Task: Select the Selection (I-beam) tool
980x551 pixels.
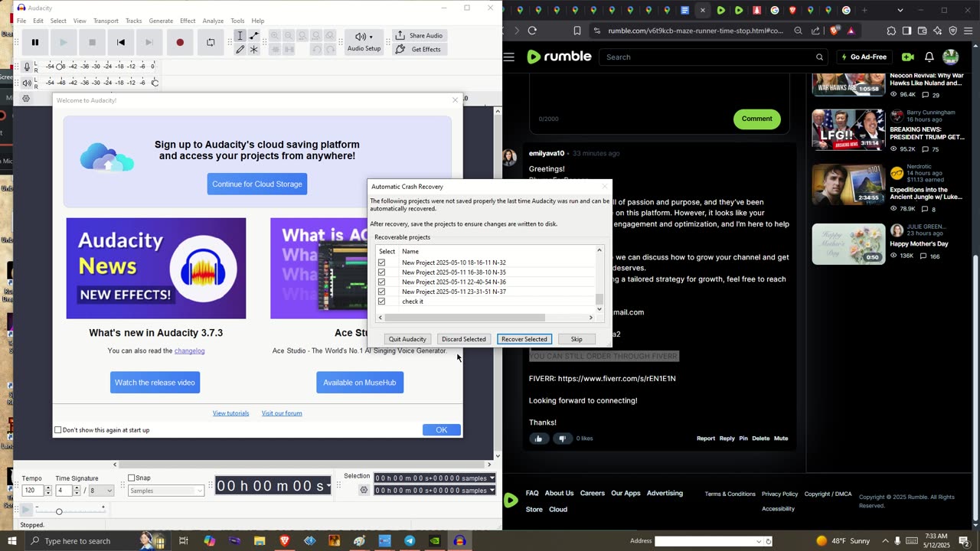Action: tap(240, 36)
